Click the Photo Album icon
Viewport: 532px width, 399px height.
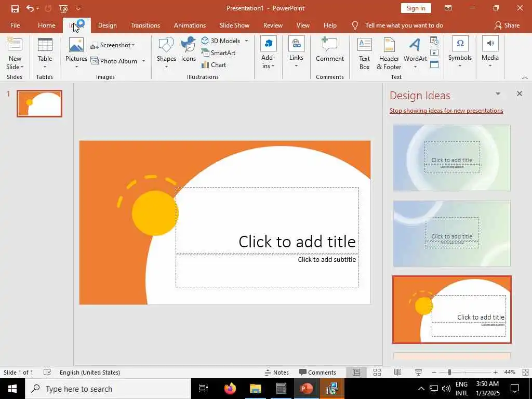(95, 61)
